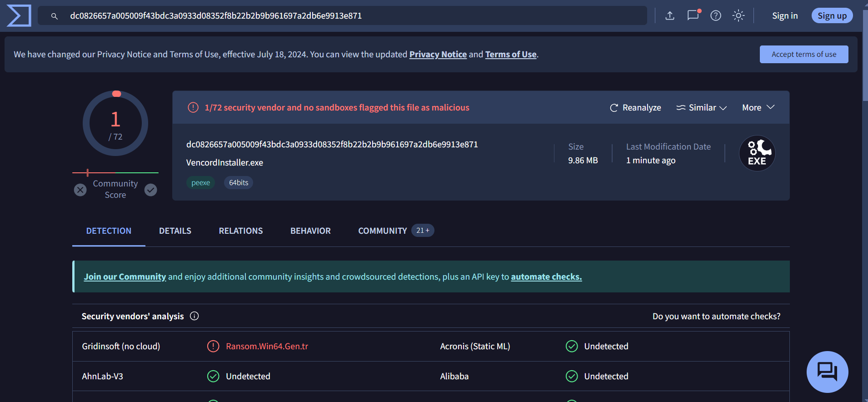Click the hash search input field

pos(345,16)
